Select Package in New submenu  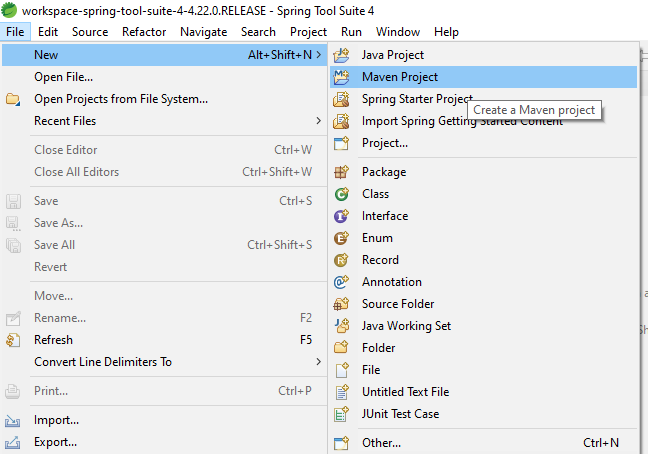pyautogui.click(x=484, y=172)
